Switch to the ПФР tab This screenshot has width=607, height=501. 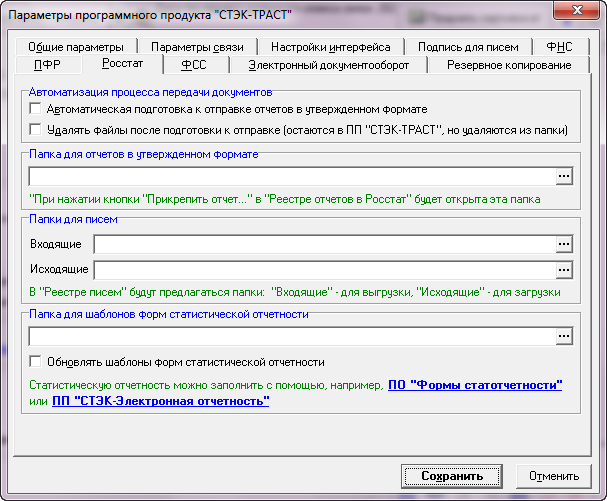pos(48,65)
